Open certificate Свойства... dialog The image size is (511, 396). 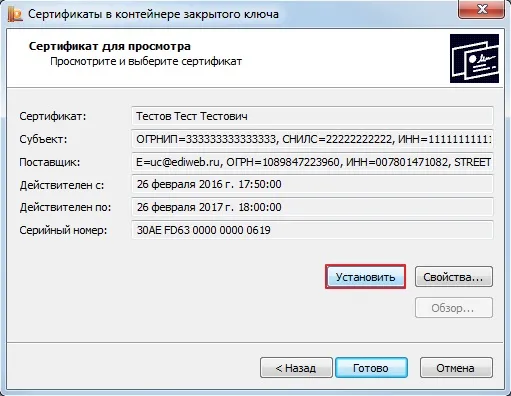[x=454, y=277]
